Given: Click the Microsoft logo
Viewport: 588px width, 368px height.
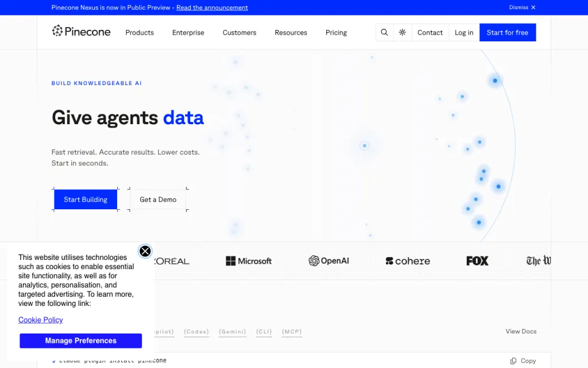Looking at the screenshot, I should coord(249,261).
